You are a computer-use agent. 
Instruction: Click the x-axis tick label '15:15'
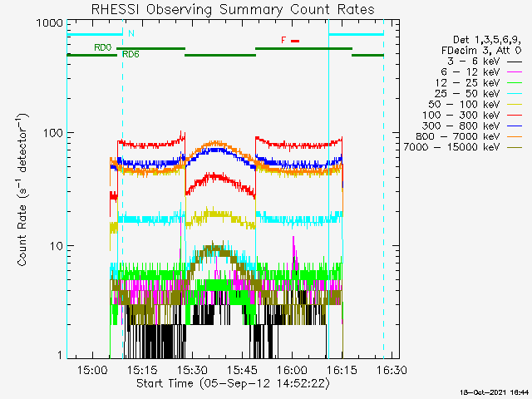142,370
